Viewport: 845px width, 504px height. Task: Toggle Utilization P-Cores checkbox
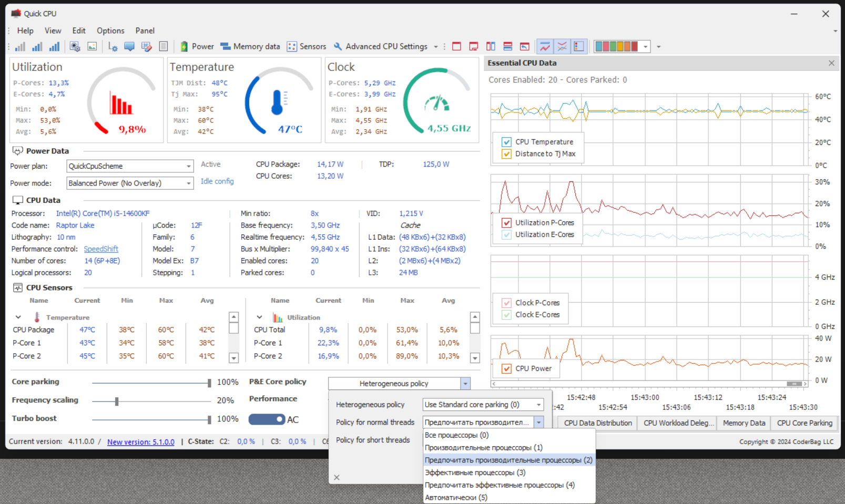[x=507, y=223]
